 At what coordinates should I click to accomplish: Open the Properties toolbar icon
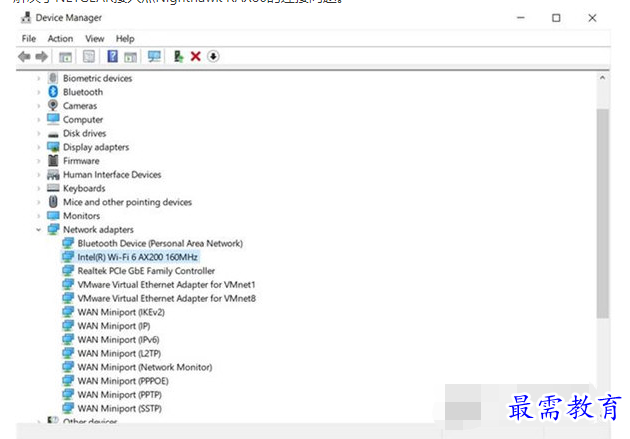click(89, 56)
